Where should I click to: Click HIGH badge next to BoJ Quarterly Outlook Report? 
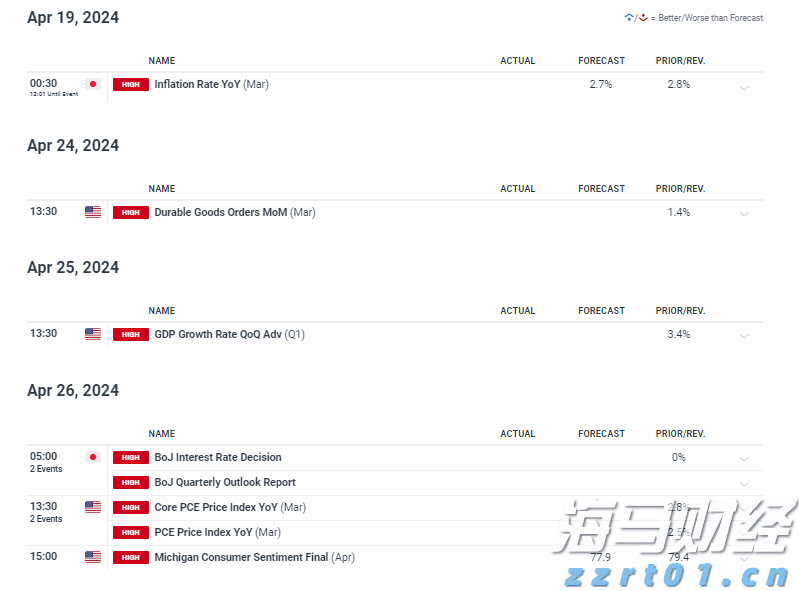[131, 482]
